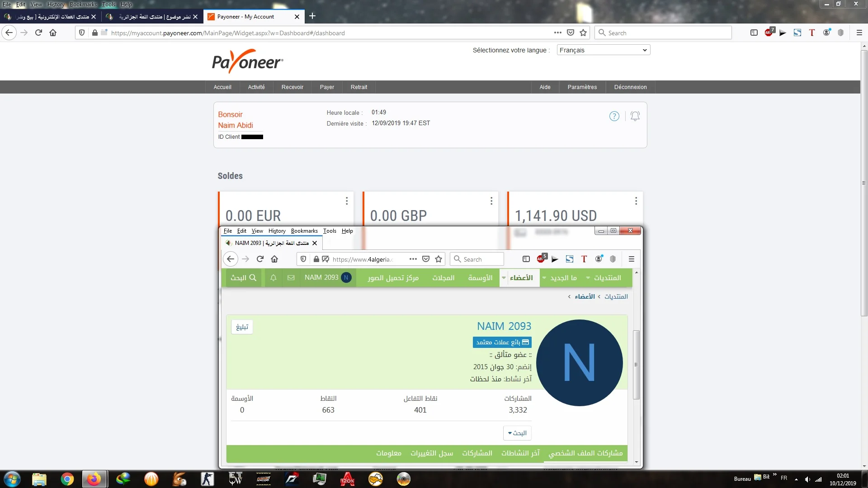The height and width of the screenshot is (488, 868).
Task: Open the forum inbox envelope icon
Action: pyautogui.click(x=291, y=277)
